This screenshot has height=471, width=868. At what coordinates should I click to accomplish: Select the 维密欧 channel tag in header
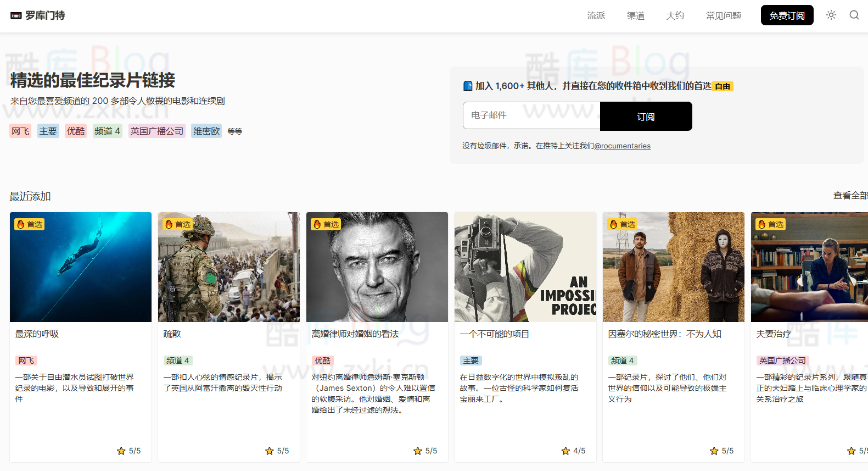(x=206, y=131)
